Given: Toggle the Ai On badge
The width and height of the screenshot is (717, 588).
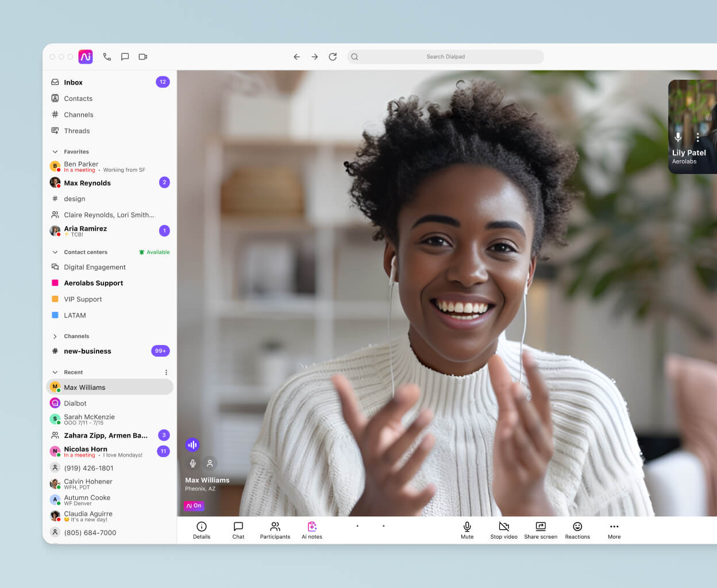Looking at the screenshot, I should click(194, 505).
